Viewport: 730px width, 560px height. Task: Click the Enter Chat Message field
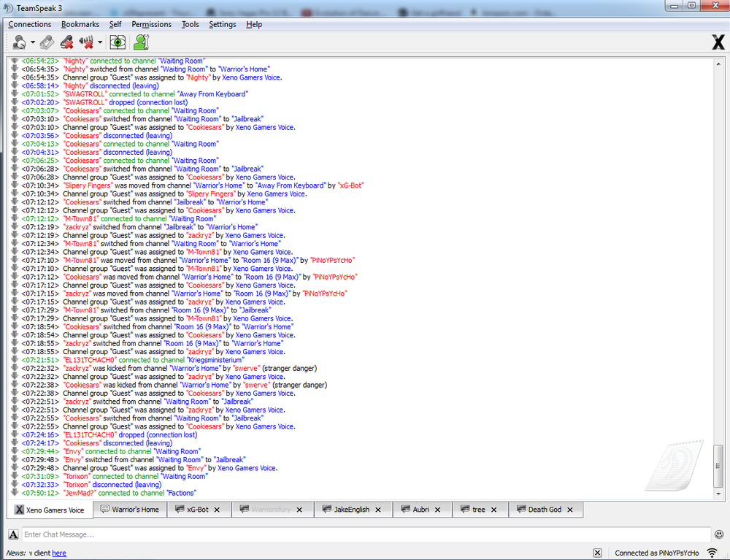366,534
